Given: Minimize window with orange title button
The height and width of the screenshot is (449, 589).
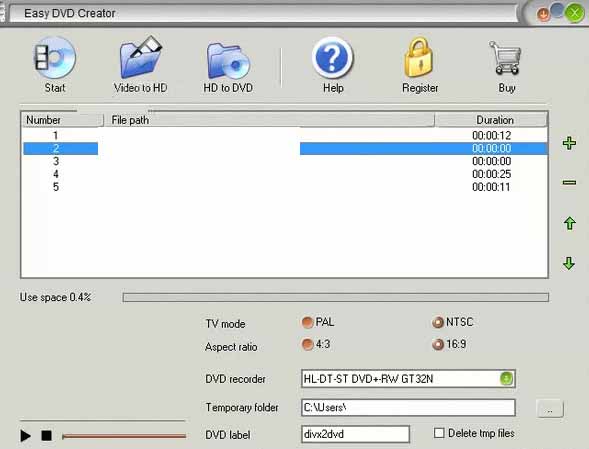Looking at the screenshot, I should 543,15.
